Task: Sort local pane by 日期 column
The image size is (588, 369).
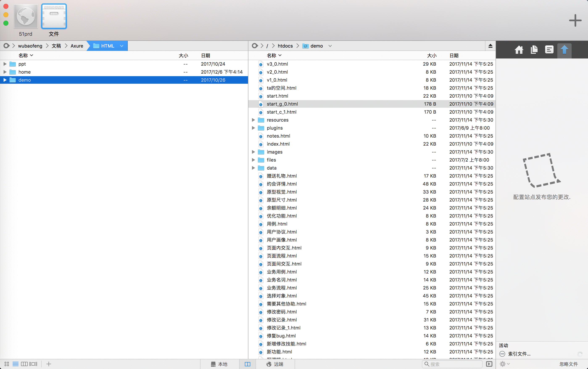Action: tap(206, 56)
